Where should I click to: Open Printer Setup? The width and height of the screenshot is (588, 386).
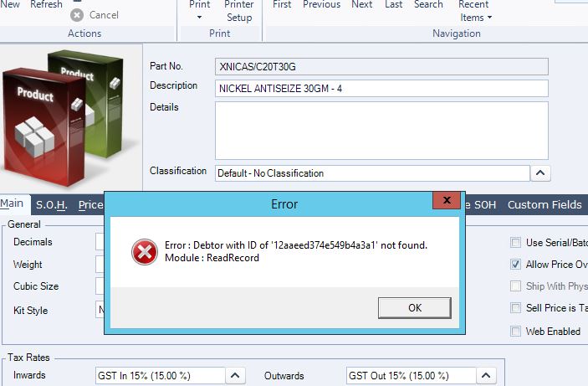pyautogui.click(x=239, y=11)
